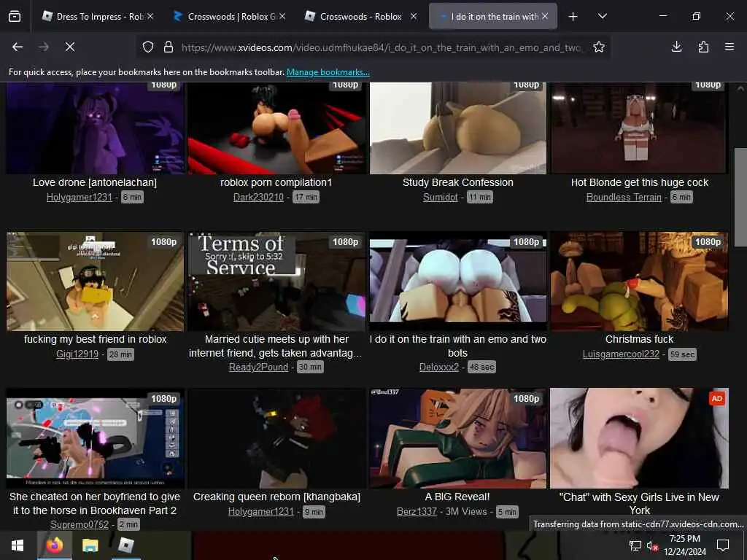Open uploader Gigi12919's profile link
747x560 pixels.
pos(77,354)
